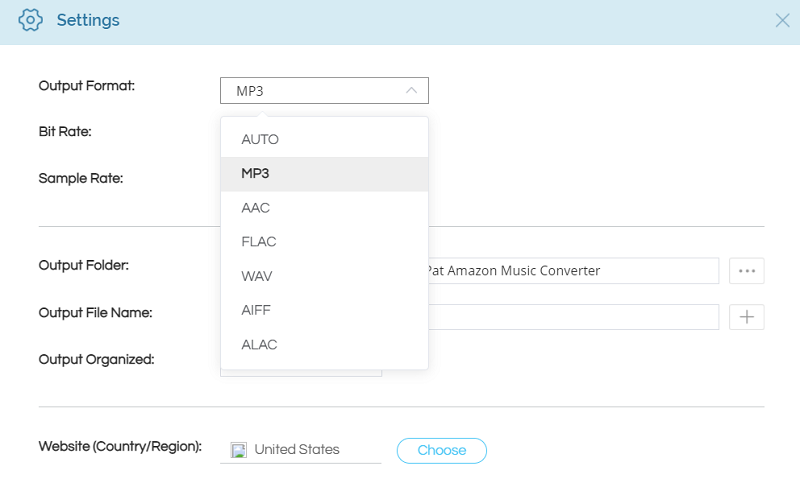The height and width of the screenshot is (491, 800).
Task: Choose AIFF in the format list
Action: pyautogui.click(x=256, y=310)
